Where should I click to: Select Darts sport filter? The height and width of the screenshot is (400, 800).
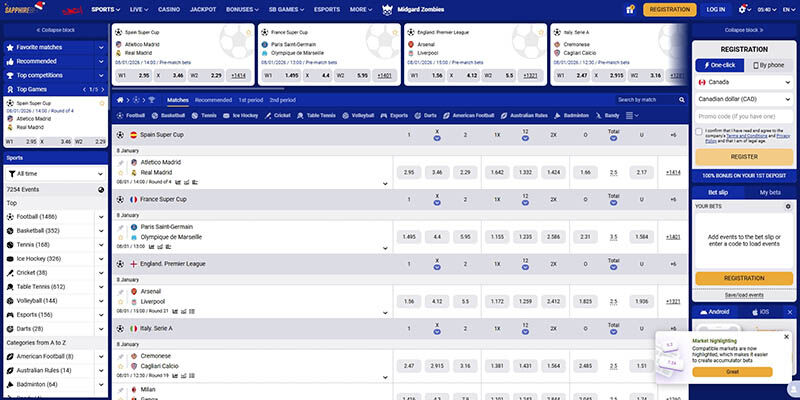[x=426, y=116]
